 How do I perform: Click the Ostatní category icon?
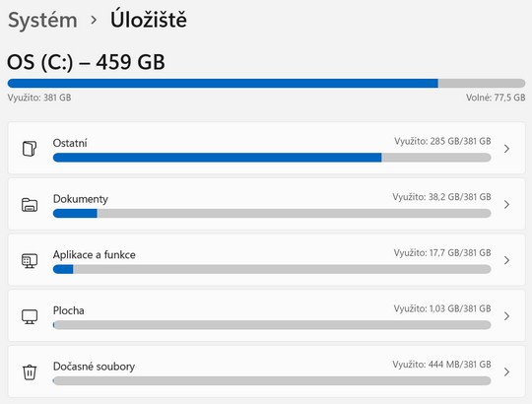(x=30, y=149)
